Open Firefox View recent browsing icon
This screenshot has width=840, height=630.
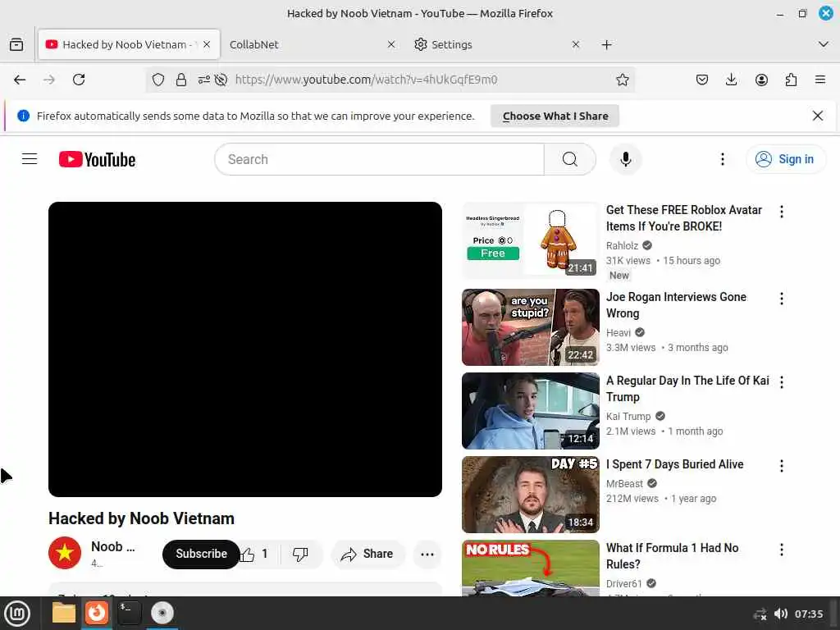16,44
